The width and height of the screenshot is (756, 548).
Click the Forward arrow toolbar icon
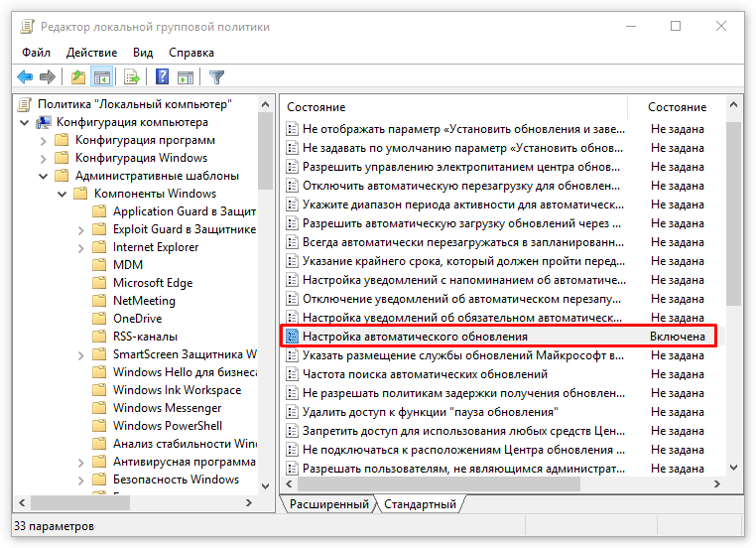pos(47,76)
